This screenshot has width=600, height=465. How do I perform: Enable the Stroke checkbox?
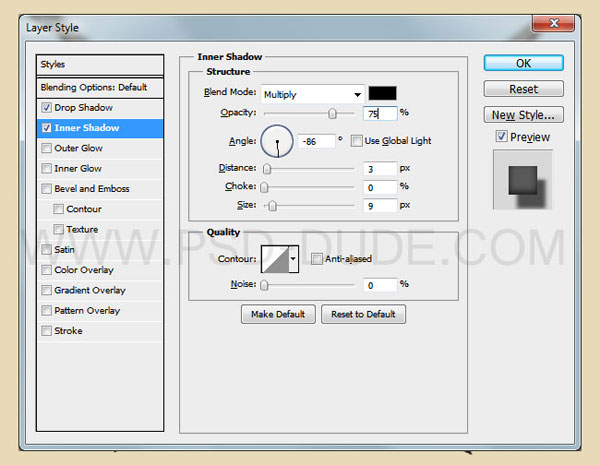(x=46, y=331)
